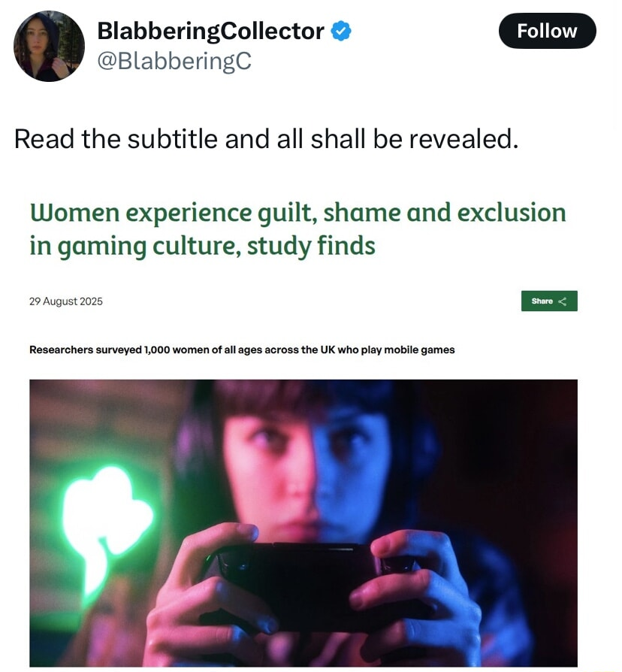Click the 29 August 2025 date
The image size is (622, 672).
pyautogui.click(x=66, y=301)
